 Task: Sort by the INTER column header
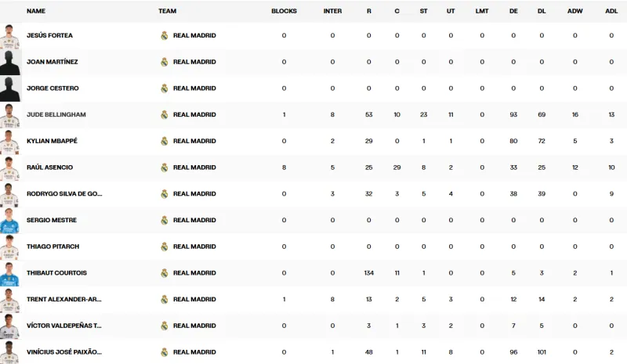click(x=332, y=11)
